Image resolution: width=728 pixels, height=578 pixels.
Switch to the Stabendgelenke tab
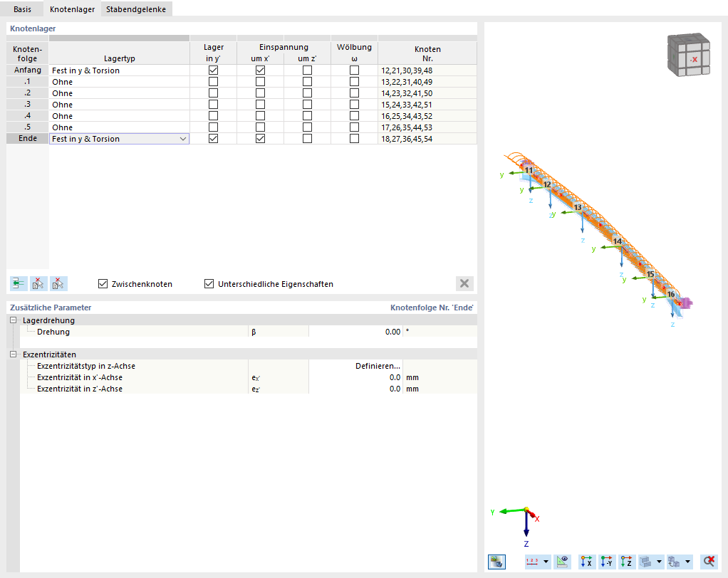[136, 9]
